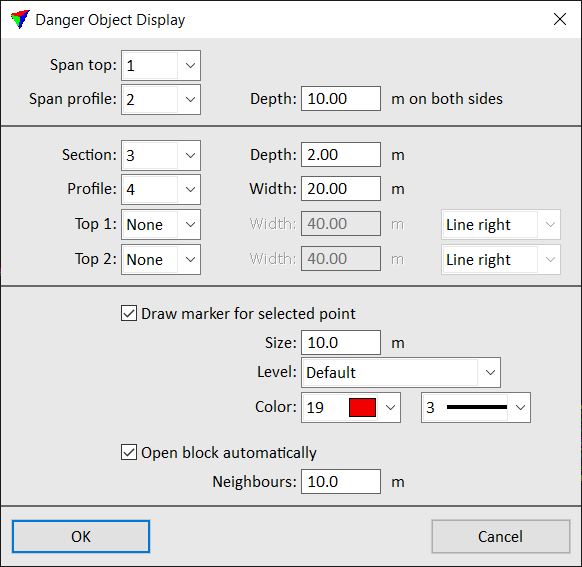Open the Level dropdown set to Default
582x567 pixels.
point(401,373)
